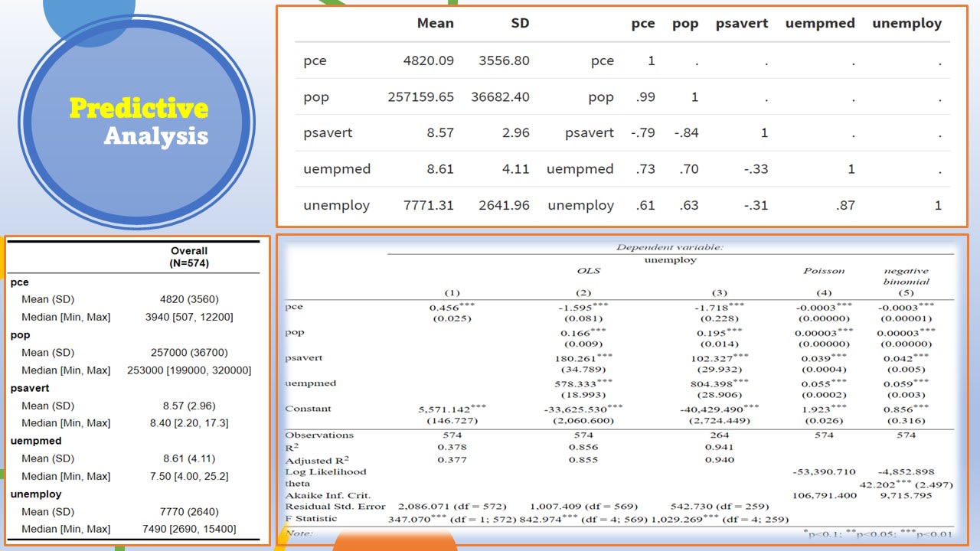Click the unemploy SD value 2641.96
Image resolution: width=980 pixels, height=551 pixels.
(504, 205)
